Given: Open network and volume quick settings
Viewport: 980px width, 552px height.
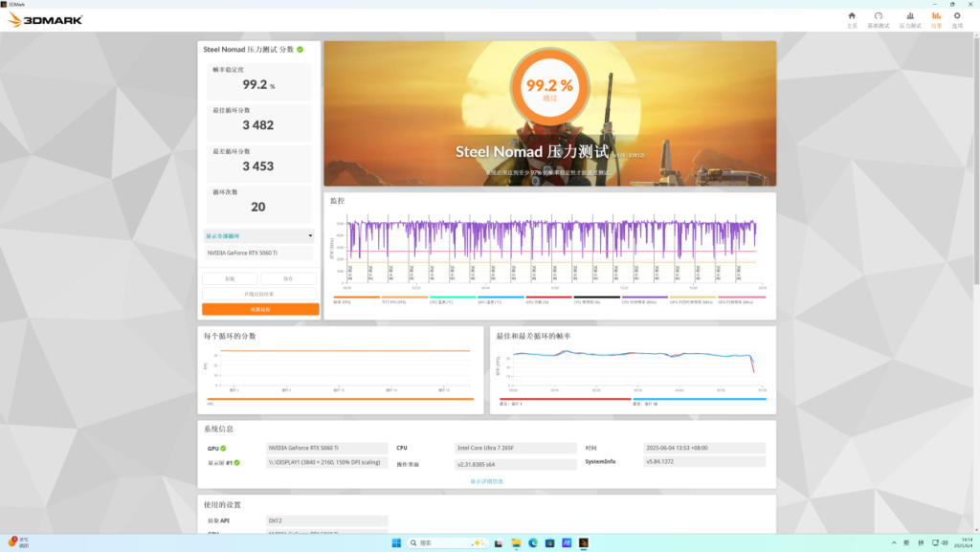Looking at the screenshot, I should [940, 542].
